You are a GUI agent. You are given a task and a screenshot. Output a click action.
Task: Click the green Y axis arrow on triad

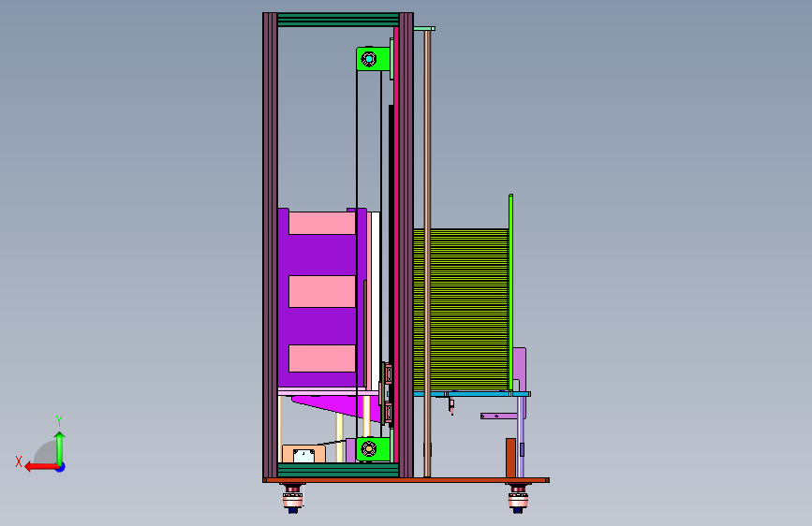point(60,448)
